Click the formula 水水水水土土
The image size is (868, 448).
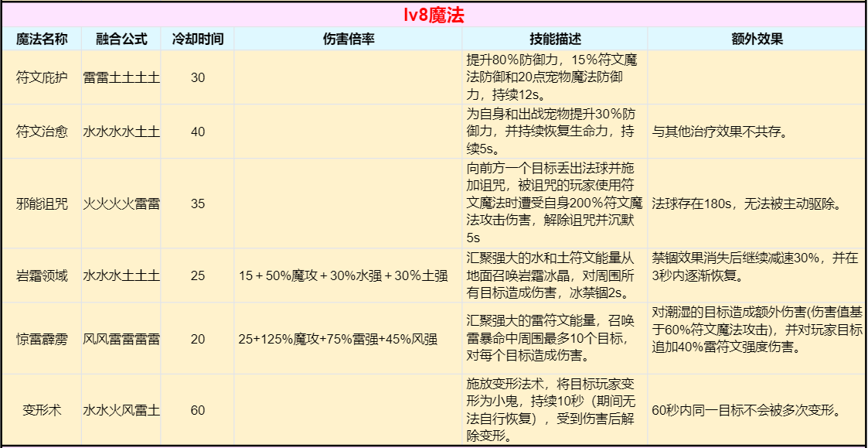point(121,132)
